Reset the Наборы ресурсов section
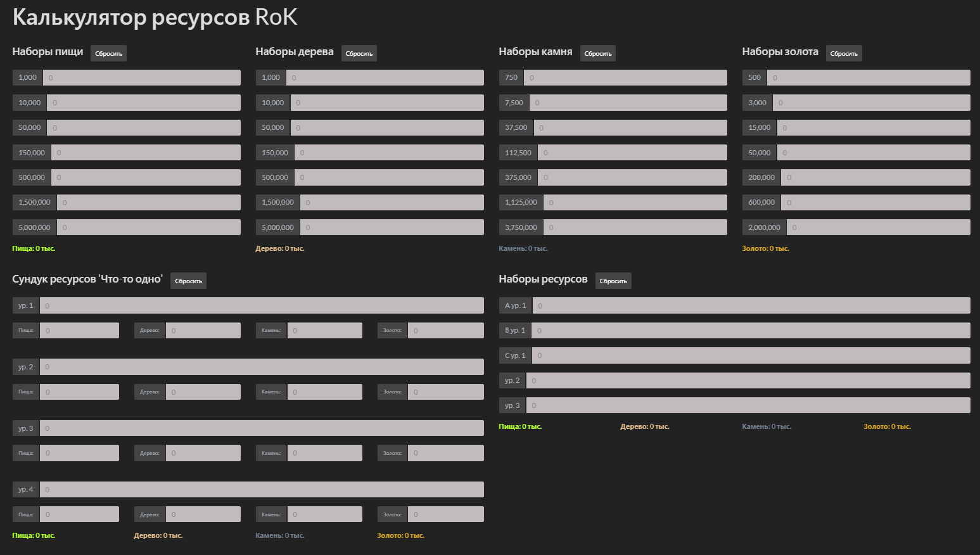 613,281
